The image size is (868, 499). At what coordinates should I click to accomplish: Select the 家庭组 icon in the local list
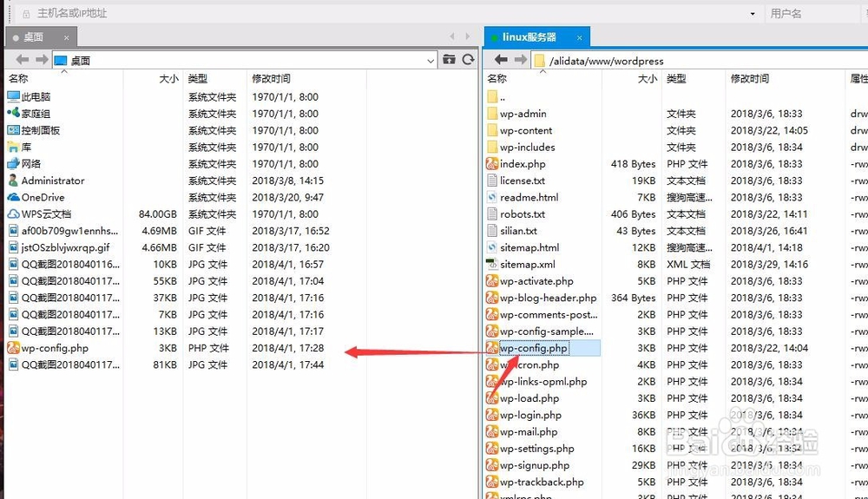(13, 114)
